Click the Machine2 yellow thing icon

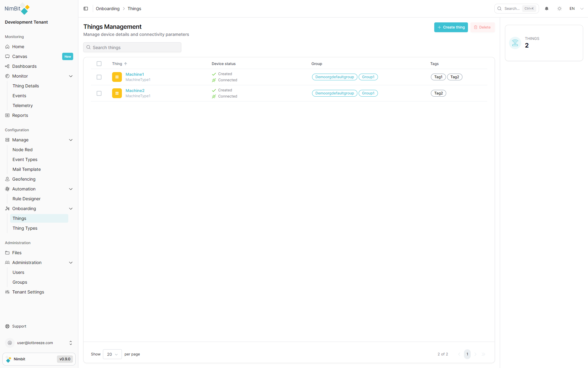click(117, 93)
